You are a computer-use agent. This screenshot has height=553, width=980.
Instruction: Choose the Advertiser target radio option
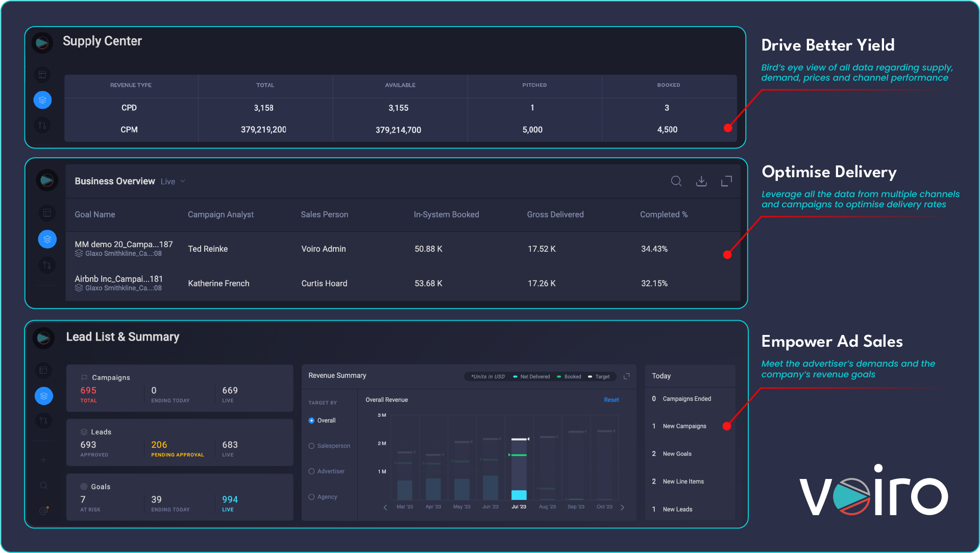(x=327, y=471)
